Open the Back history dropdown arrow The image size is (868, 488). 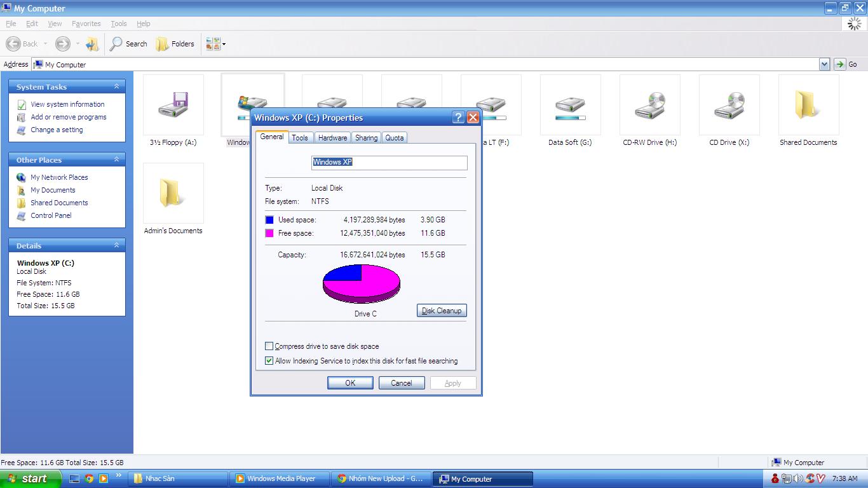[45, 44]
